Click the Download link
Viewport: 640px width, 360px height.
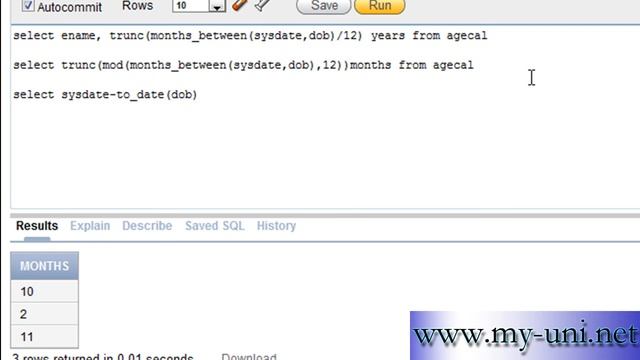[249, 356]
